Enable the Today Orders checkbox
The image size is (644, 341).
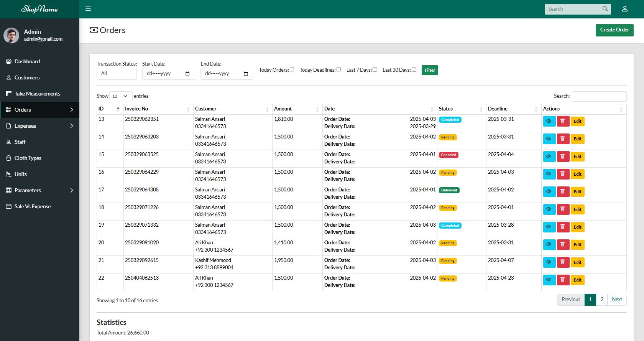pos(292,69)
